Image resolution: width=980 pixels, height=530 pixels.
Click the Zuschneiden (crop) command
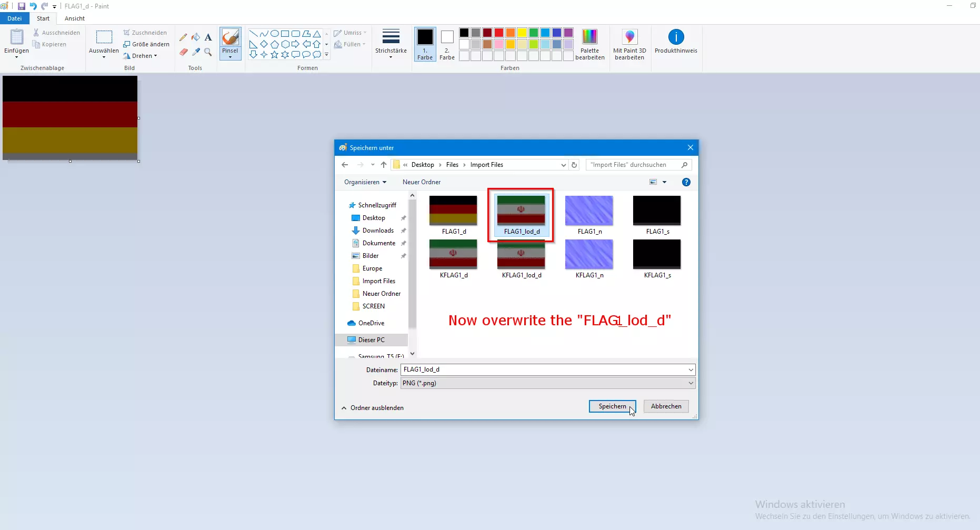145,33
